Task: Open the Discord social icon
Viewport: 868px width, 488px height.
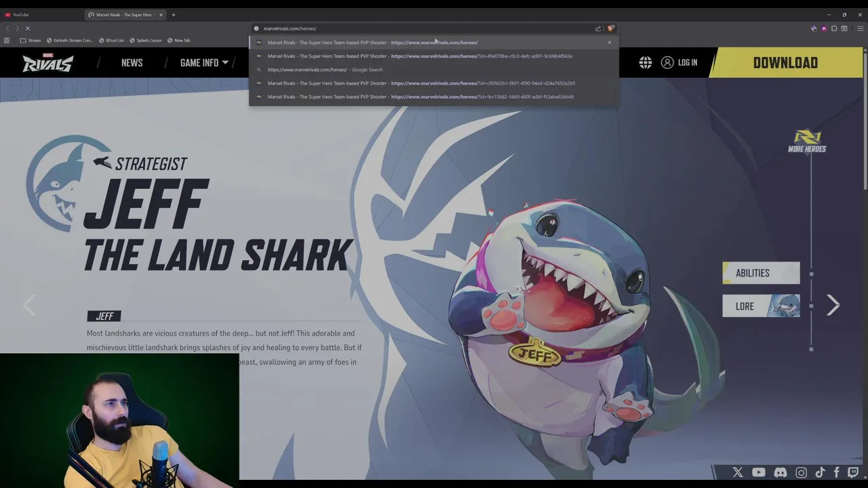Action: 781,472
